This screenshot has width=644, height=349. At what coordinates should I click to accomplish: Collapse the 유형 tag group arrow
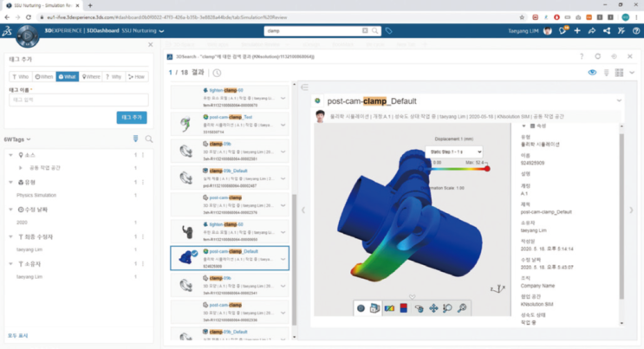click(x=11, y=183)
